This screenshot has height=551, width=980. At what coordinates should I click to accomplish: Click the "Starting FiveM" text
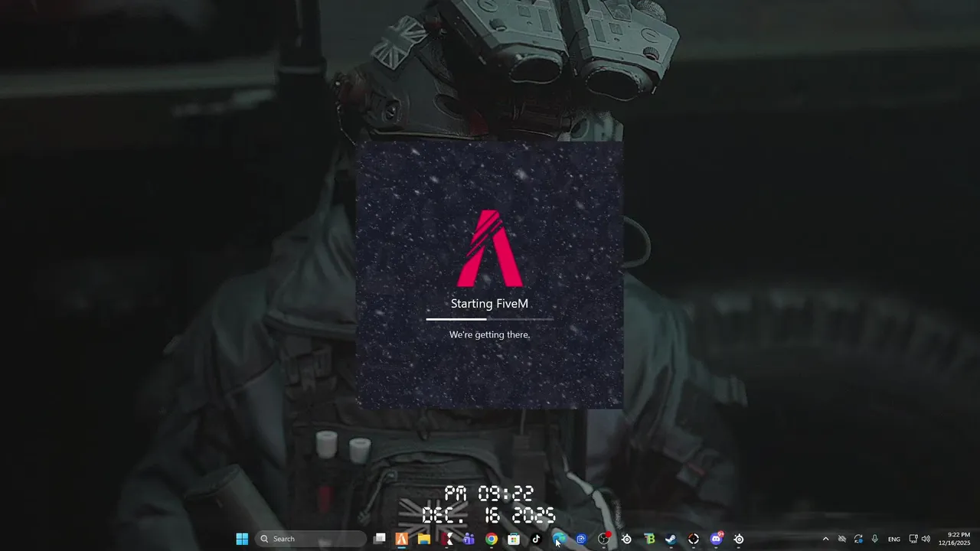(x=490, y=304)
